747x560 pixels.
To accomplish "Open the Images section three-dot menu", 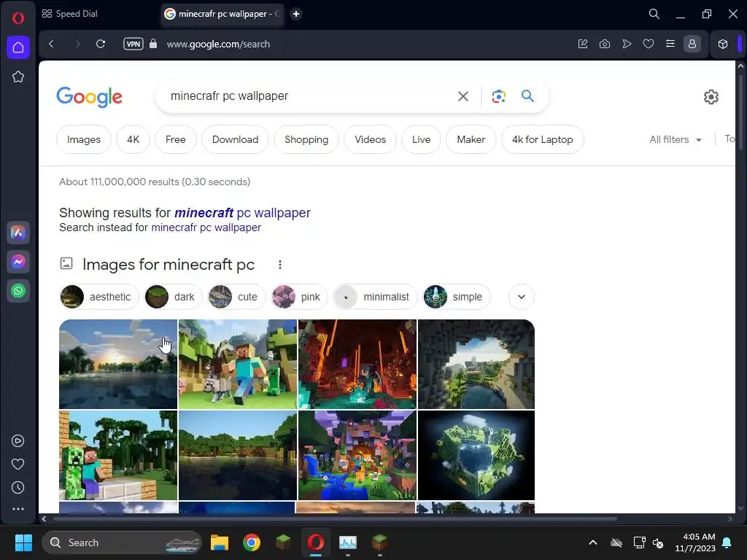I will pyautogui.click(x=280, y=265).
